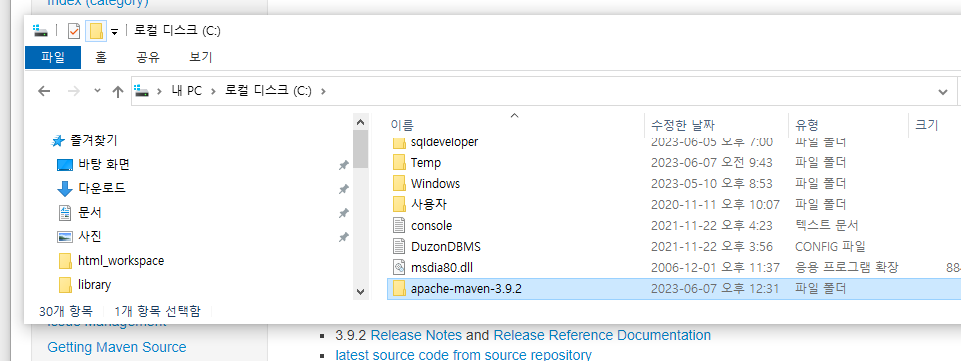961x361 pixels.
Task: Open the quick access toolbar customize arrow
Action: pos(115,32)
